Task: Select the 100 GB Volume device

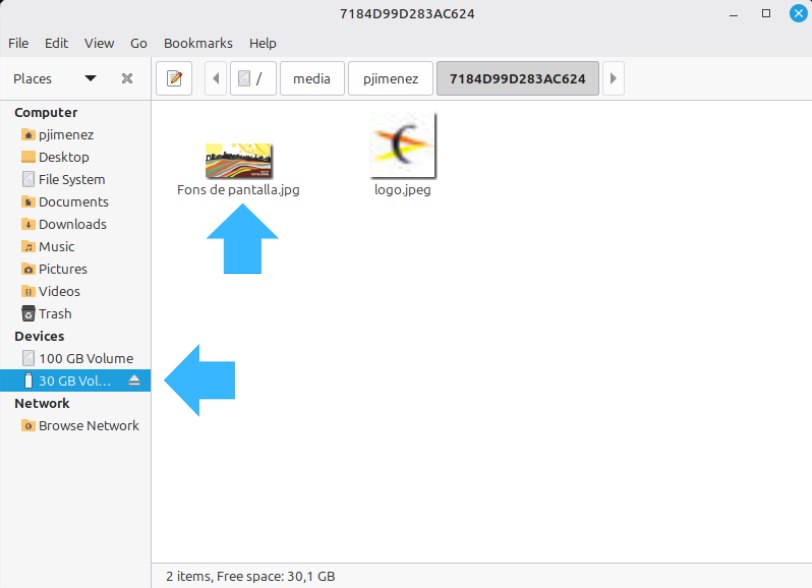Action: [85, 359]
